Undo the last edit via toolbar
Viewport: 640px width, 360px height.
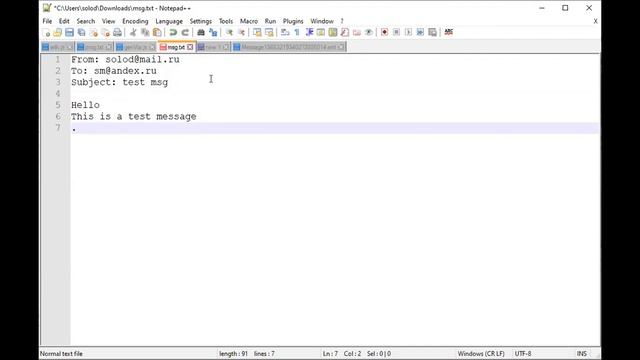(x=173, y=33)
